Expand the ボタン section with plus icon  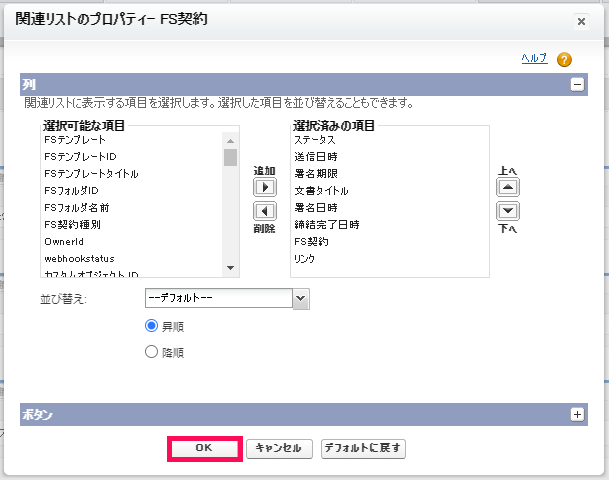tap(577, 414)
